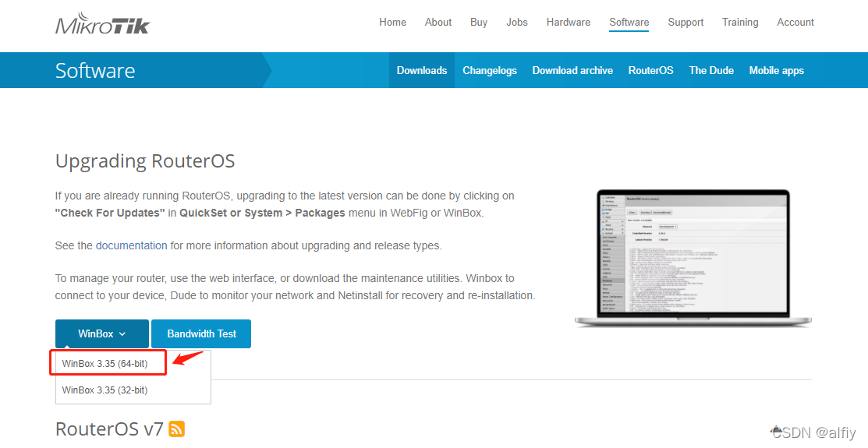The height and width of the screenshot is (448, 868).
Task: Open the Mobile apps tab
Action: 777,70
